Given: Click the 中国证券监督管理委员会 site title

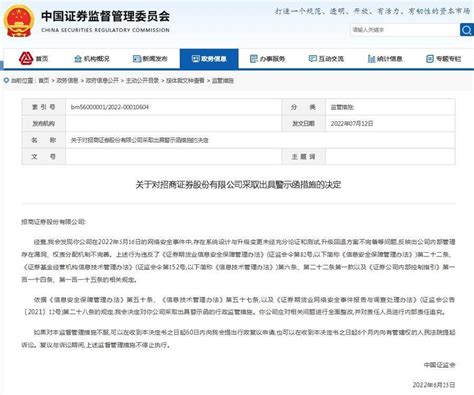Looking at the screenshot, I should (x=105, y=16).
